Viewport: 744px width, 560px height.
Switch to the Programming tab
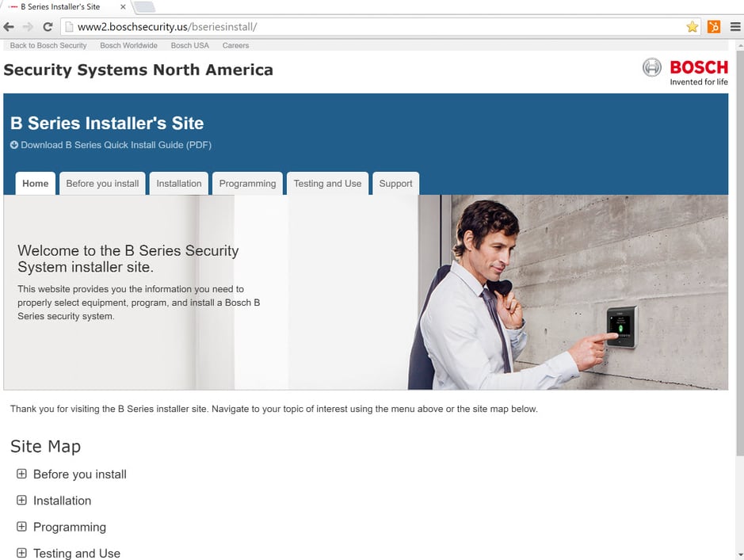coord(247,184)
